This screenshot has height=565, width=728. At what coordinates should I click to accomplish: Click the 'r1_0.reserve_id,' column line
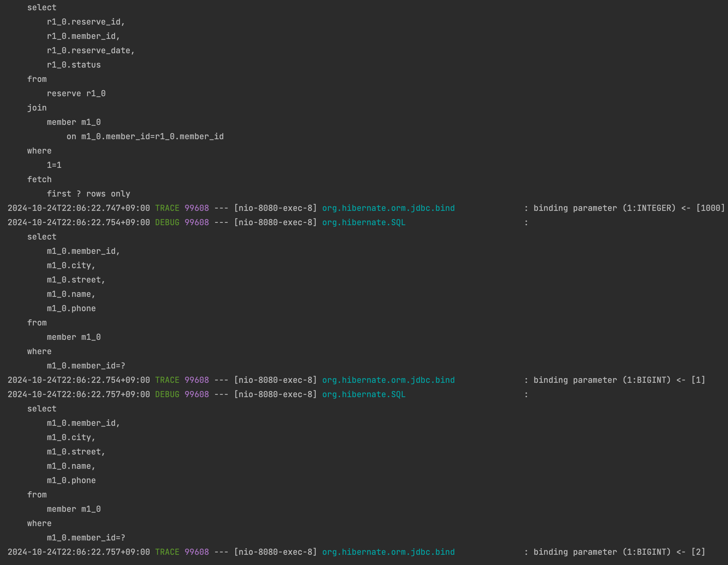pyautogui.click(x=86, y=22)
